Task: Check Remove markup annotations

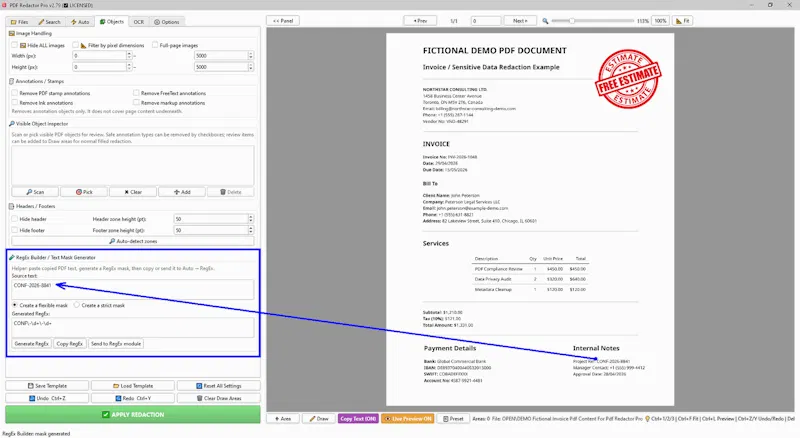Action: click(x=136, y=103)
